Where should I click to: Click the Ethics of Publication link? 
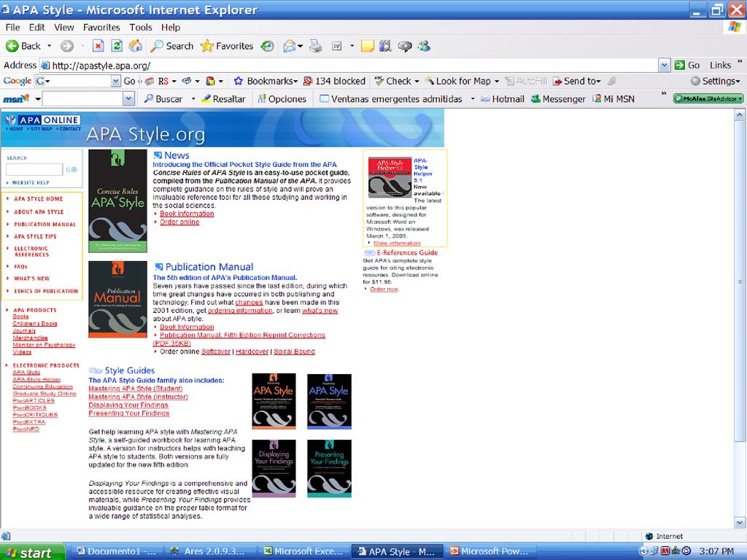coord(46,291)
